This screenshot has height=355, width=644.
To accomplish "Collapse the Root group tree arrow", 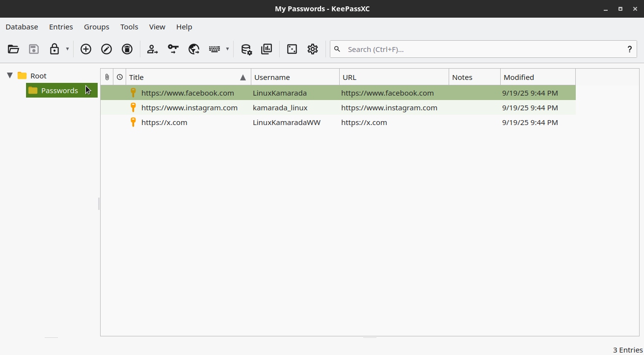I will [10, 76].
